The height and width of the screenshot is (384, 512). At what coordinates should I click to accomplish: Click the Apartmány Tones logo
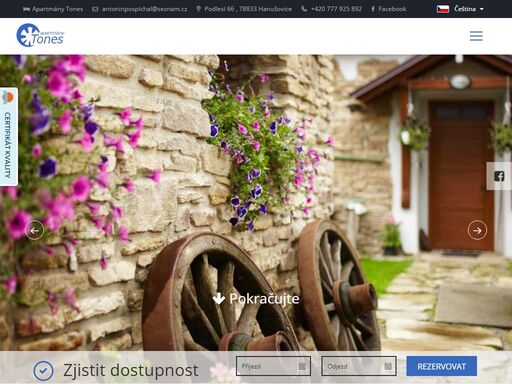[40, 35]
